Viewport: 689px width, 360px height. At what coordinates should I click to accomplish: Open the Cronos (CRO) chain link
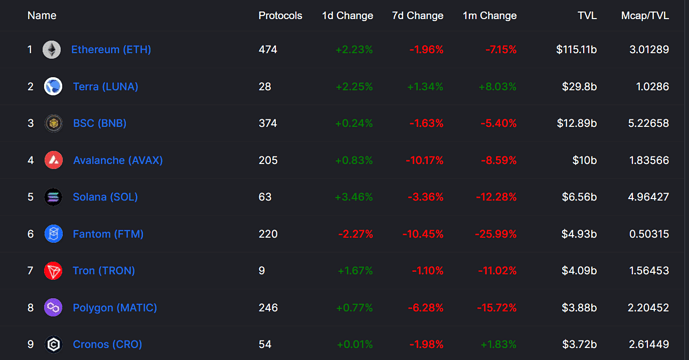(x=107, y=345)
